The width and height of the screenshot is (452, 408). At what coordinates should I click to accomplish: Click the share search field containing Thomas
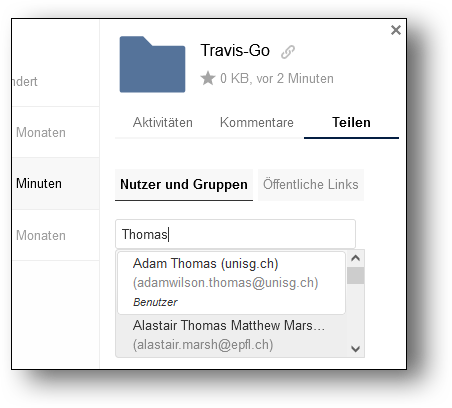[235, 234]
